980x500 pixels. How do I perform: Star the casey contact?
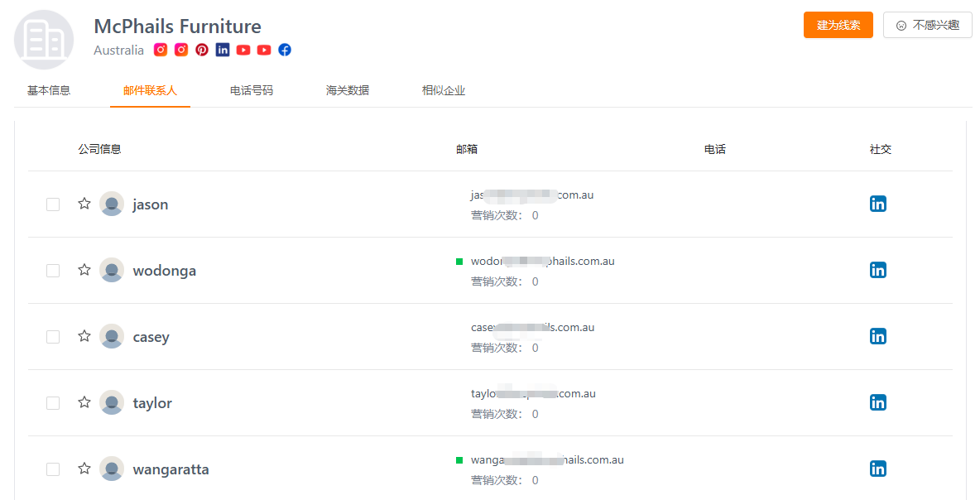(x=84, y=336)
